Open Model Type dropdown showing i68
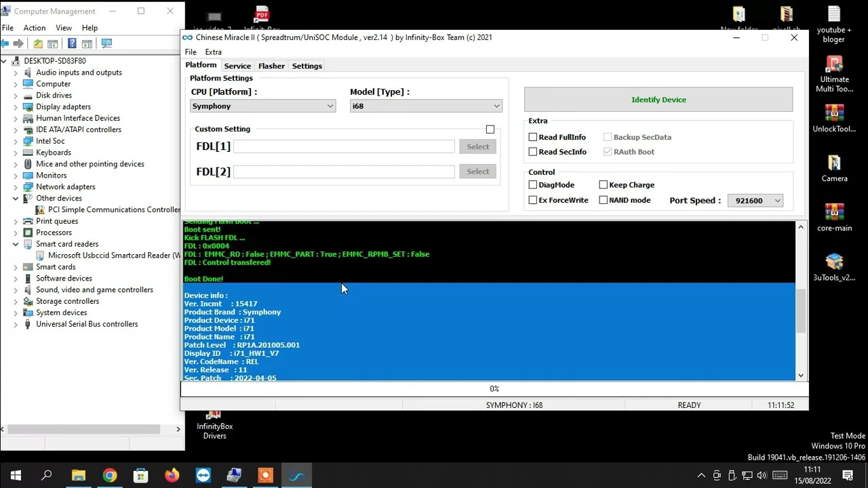 (x=426, y=106)
